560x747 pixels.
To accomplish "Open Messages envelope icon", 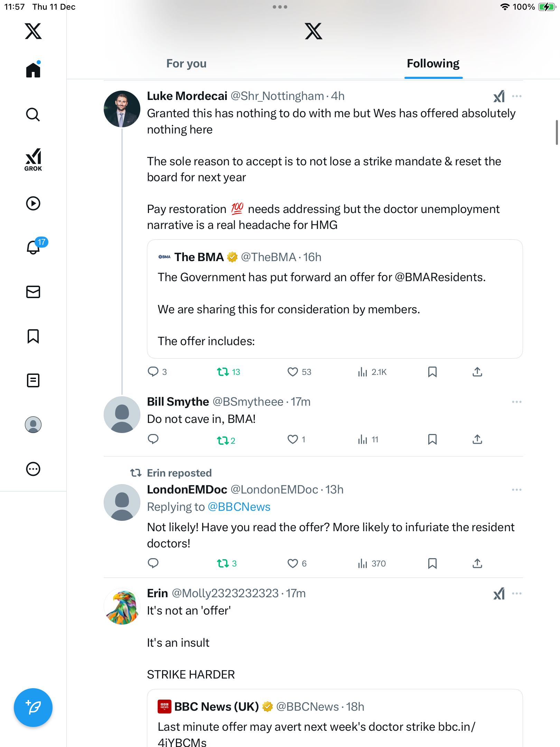I will click(x=33, y=292).
